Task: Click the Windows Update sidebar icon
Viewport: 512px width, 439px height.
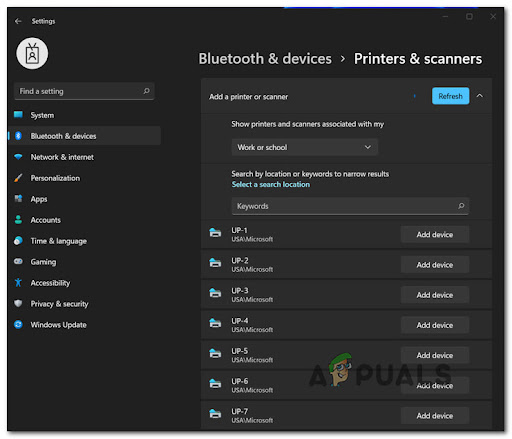Action: pyautogui.click(x=18, y=324)
